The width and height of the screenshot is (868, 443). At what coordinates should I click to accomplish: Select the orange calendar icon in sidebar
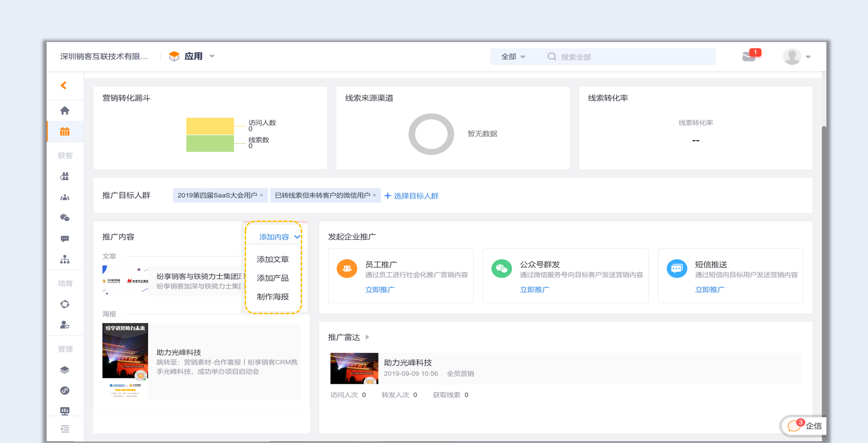click(65, 132)
